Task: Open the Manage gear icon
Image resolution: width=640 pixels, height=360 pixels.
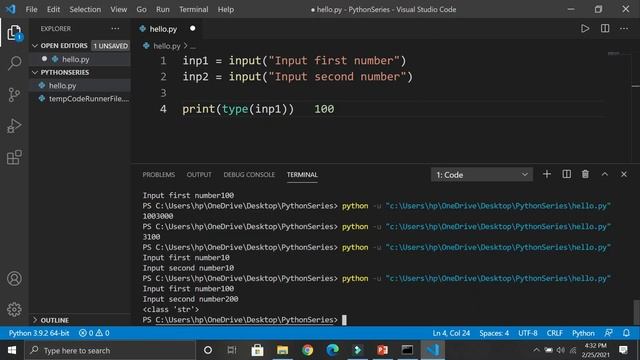Action: click(x=14, y=309)
